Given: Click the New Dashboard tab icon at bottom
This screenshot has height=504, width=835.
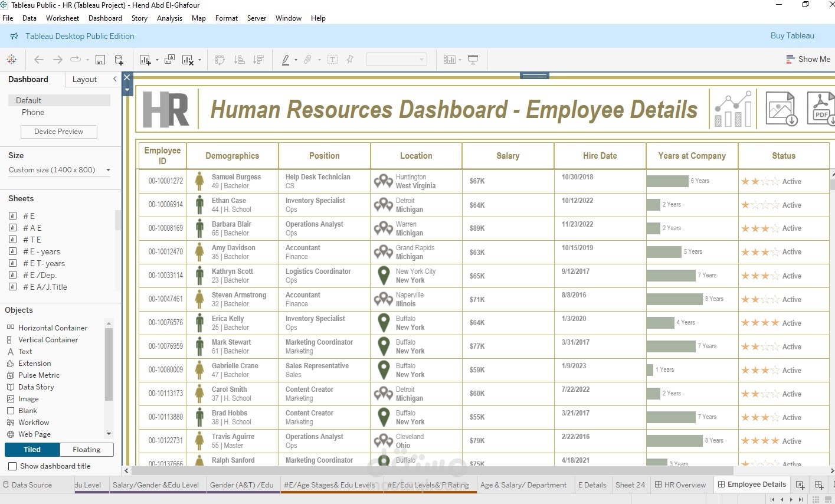Looking at the screenshot, I should point(819,485).
